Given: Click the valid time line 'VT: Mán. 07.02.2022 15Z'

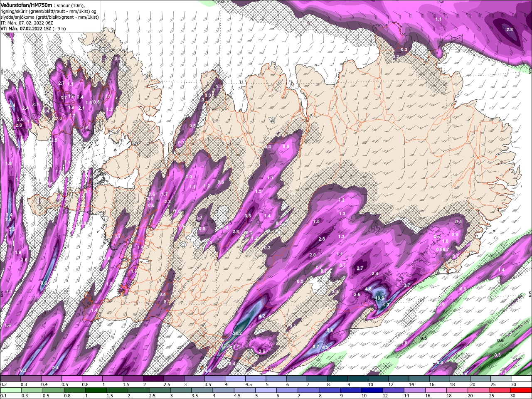Looking at the screenshot, I should pos(27,29).
